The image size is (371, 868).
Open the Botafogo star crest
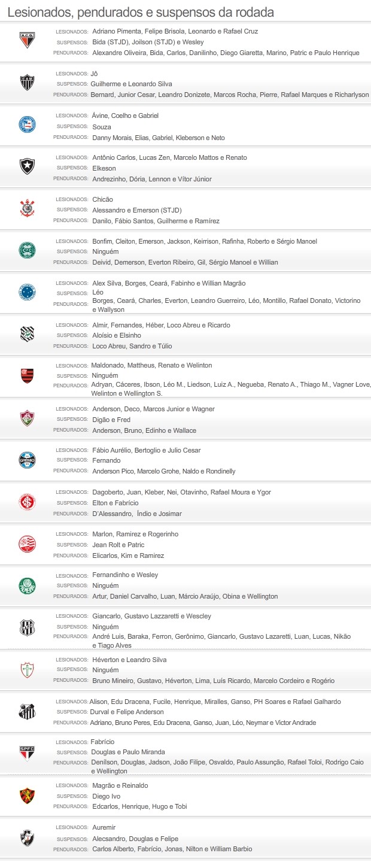[x=28, y=167]
